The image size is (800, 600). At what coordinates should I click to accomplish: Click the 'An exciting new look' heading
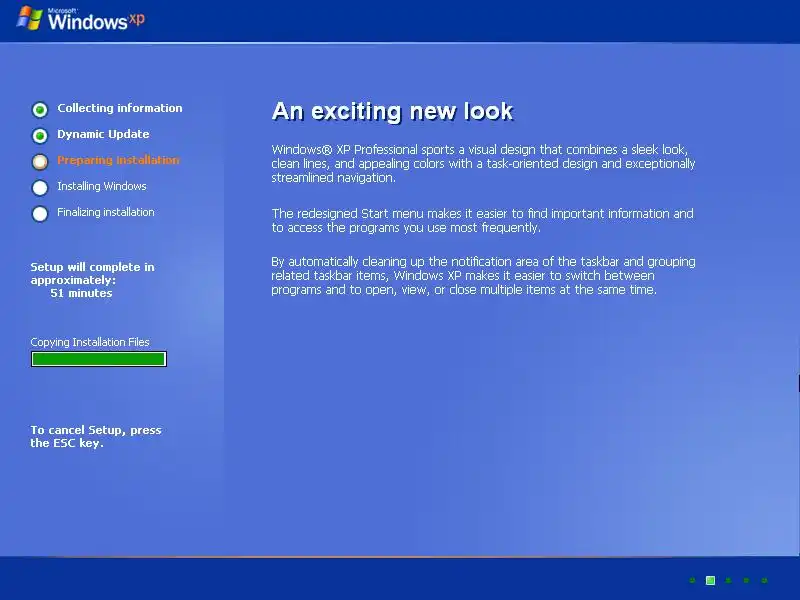tap(392, 111)
